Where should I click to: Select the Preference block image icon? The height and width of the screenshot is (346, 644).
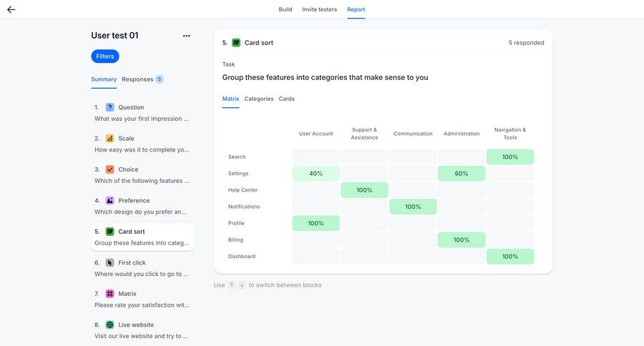tap(109, 201)
